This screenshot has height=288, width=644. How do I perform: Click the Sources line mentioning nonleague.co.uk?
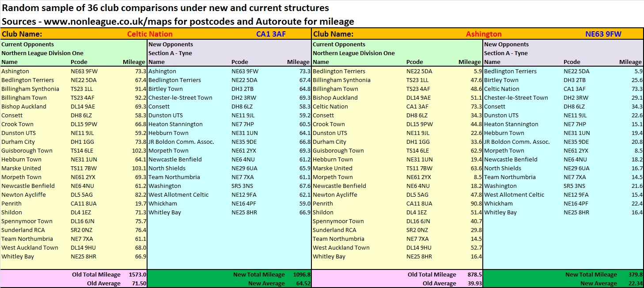point(178,21)
